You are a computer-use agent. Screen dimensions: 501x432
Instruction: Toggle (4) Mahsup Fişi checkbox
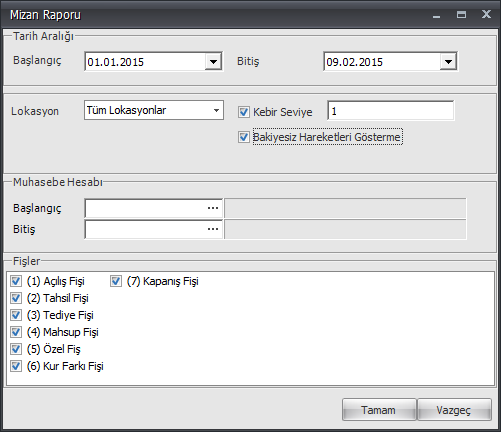tap(16, 332)
